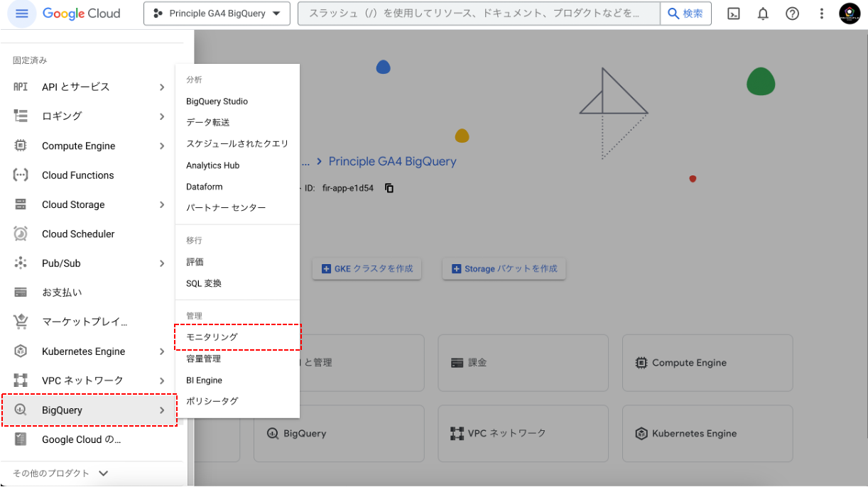
Task: Open the Kubernetes Engine quick access card
Action: click(707, 433)
